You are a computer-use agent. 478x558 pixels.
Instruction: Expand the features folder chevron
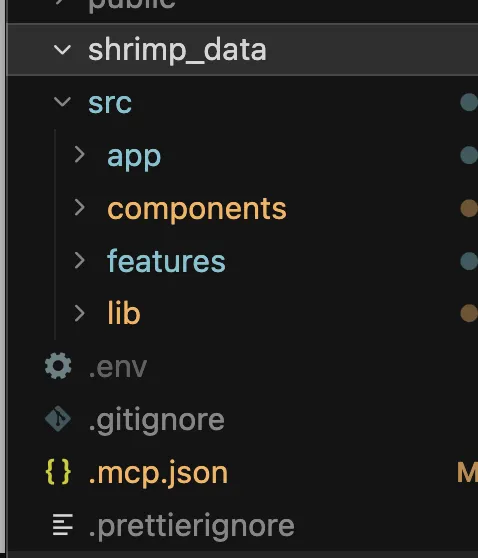point(80,260)
